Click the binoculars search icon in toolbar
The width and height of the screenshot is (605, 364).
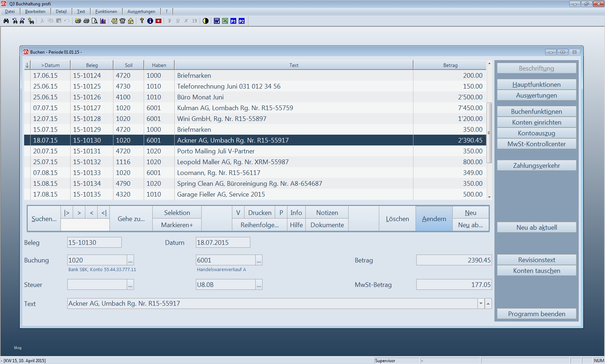(6, 21)
